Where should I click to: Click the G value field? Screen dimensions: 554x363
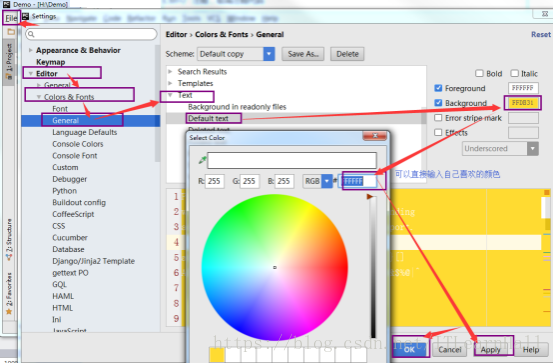[249, 181]
